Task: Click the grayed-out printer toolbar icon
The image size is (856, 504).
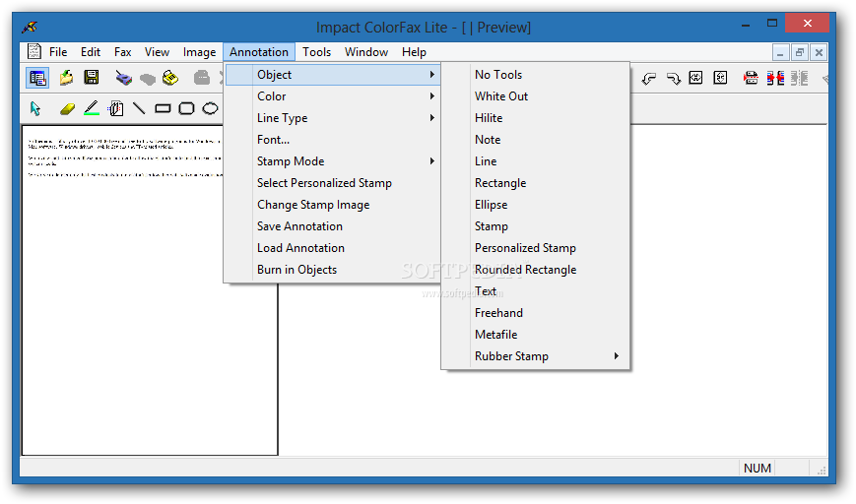Action: click(x=202, y=78)
